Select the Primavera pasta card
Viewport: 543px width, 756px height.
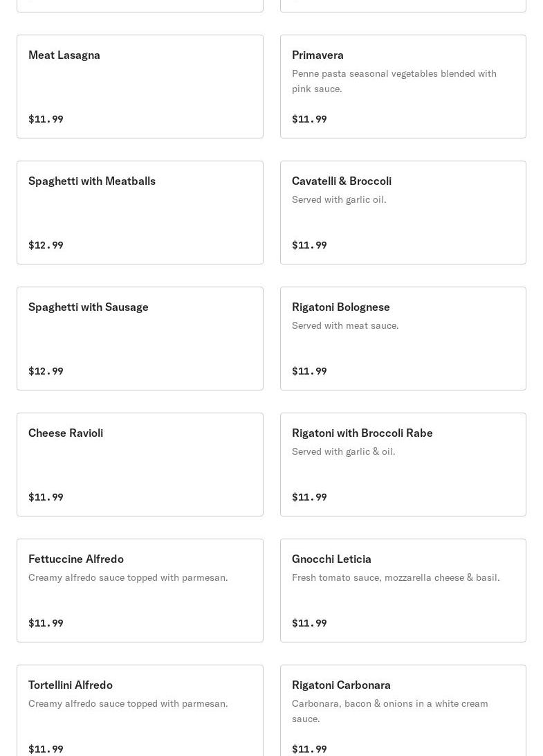click(403, 87)
